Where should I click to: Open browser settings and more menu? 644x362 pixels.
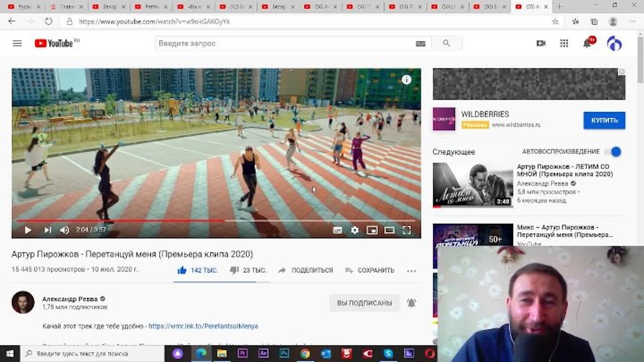click(x=632, y=22)
